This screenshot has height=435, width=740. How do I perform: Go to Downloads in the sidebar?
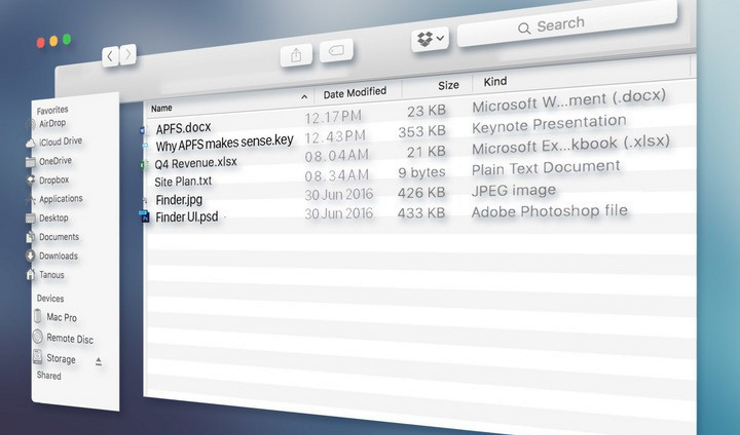57,256
